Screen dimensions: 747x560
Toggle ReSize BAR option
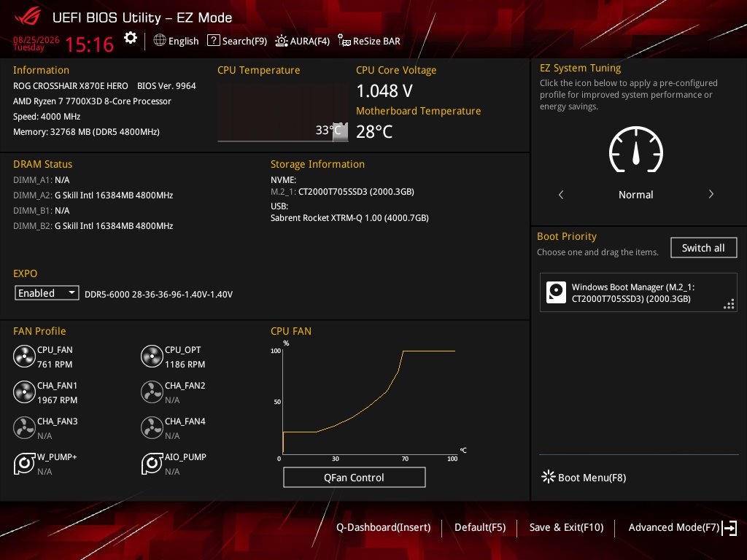369,41
